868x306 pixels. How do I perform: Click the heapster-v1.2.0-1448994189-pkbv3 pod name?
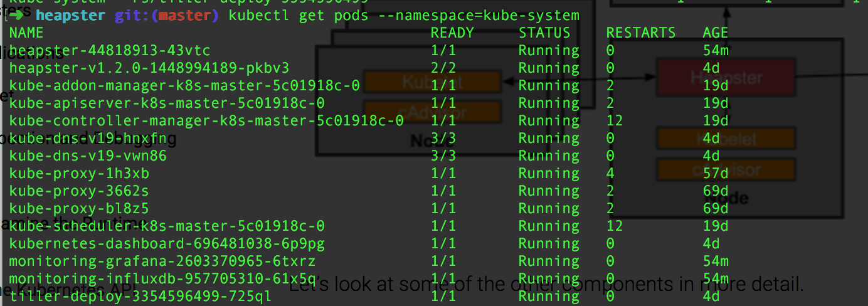coord(149,68)
